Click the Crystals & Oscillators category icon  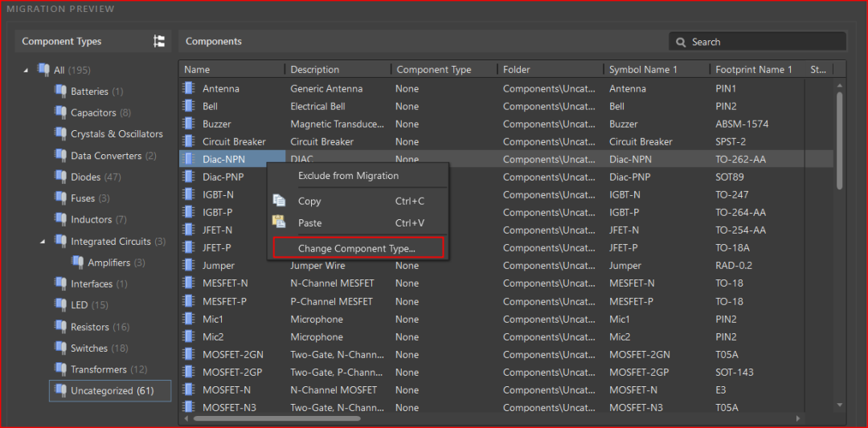tap(59, 134)
